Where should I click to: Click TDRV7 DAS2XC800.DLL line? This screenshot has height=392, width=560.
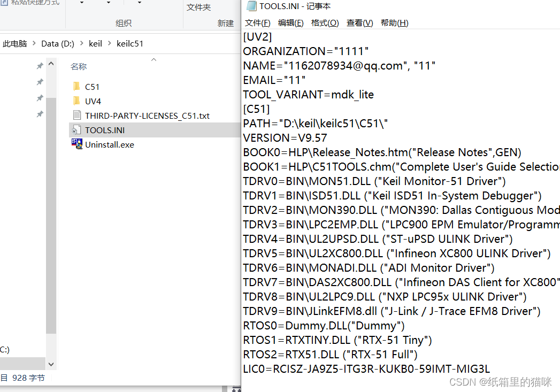coord(402,282)
